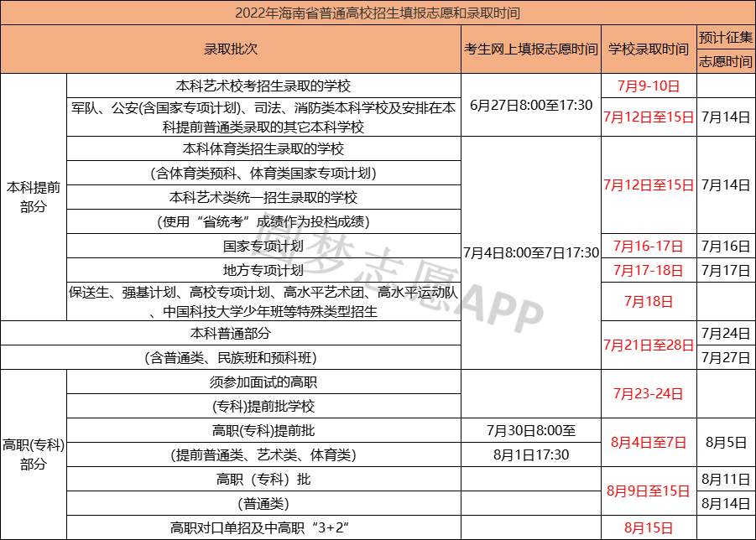Screen dimensions: 756x540
Task: Click the "6月27日8:00至17:30" application time cell
Action: (x=531, y=105)
